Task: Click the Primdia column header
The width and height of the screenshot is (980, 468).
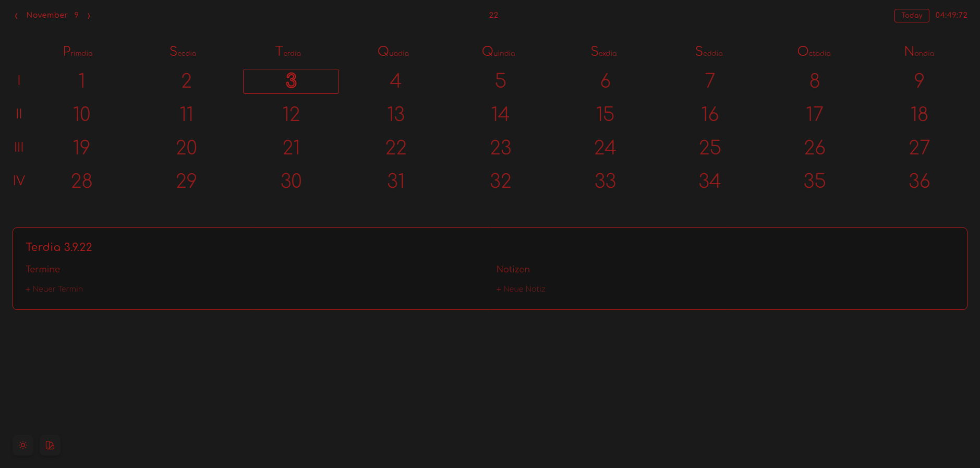Action: coord(78,52)
